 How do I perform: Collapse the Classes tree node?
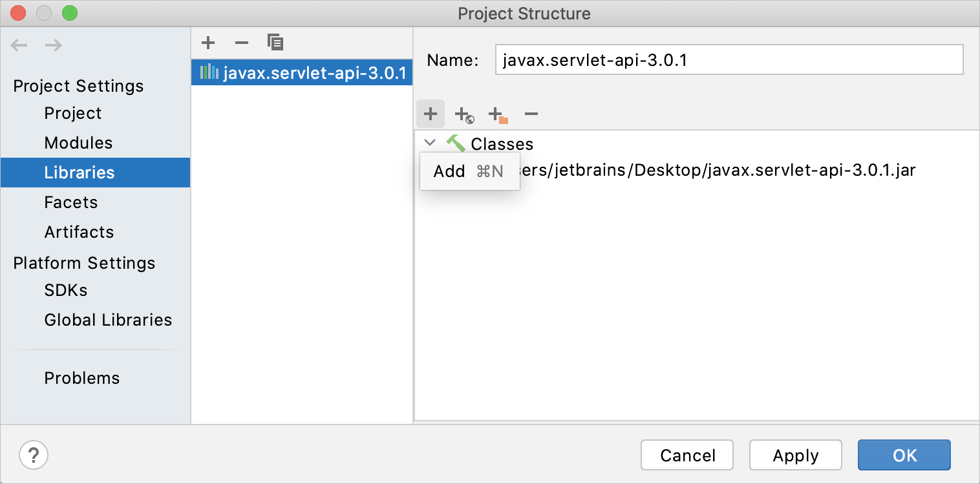430,143
